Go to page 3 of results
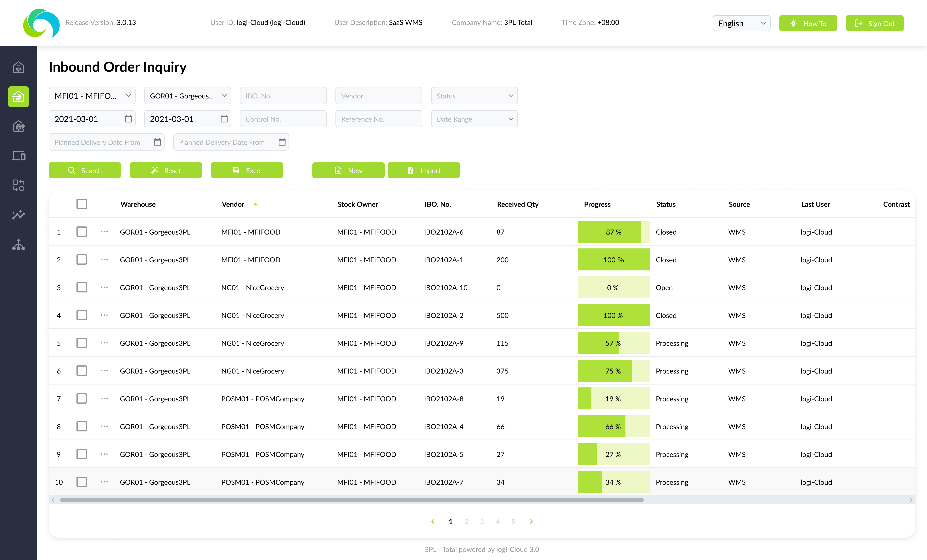 point(482,521)
